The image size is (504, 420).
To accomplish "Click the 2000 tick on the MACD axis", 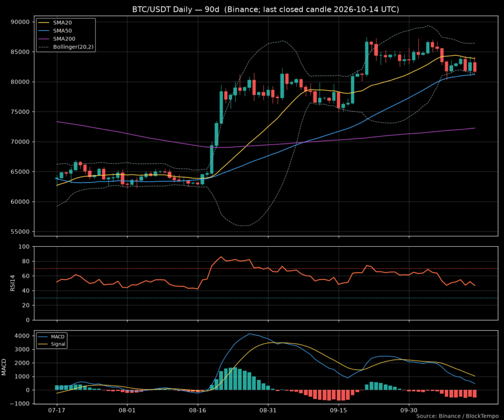I will pos(22,363).
